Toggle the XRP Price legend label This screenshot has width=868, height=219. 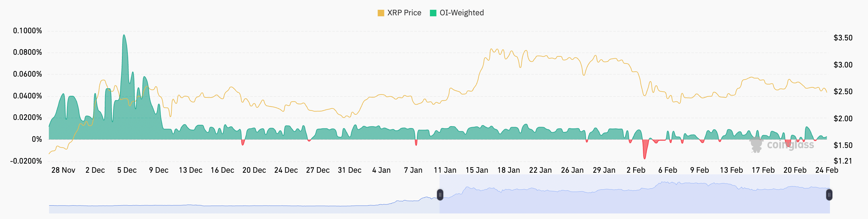coord(404,13)
